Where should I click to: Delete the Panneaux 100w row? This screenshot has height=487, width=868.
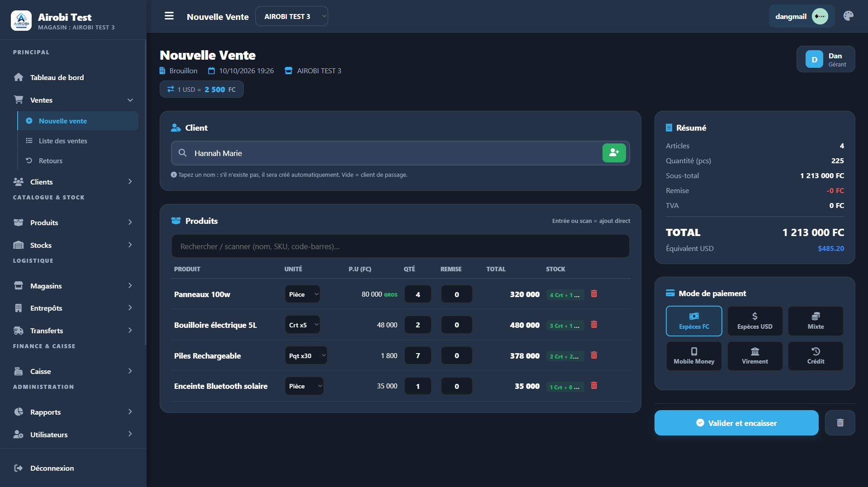click(594, 294)
